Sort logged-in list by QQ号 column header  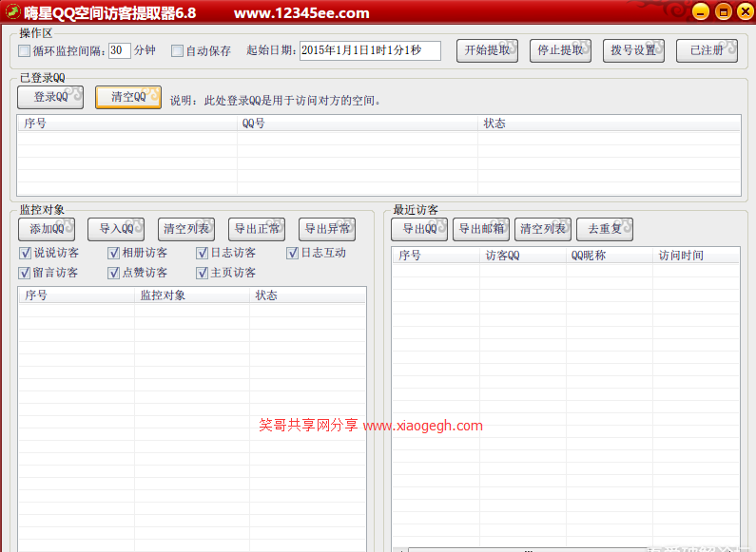pyautogui.click(x=358, y=124)
